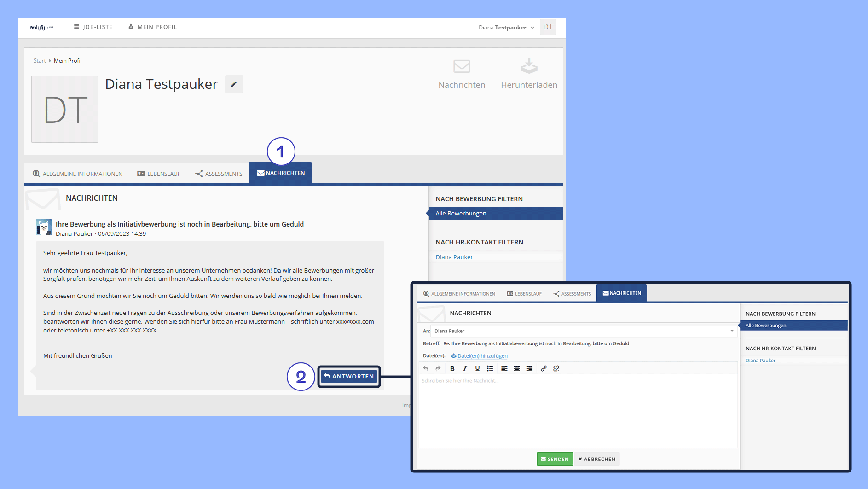Toggle italic formatting in reply editor
Image resolution: width=868 pixels, height=489 pixels.
tap(465, 368)
